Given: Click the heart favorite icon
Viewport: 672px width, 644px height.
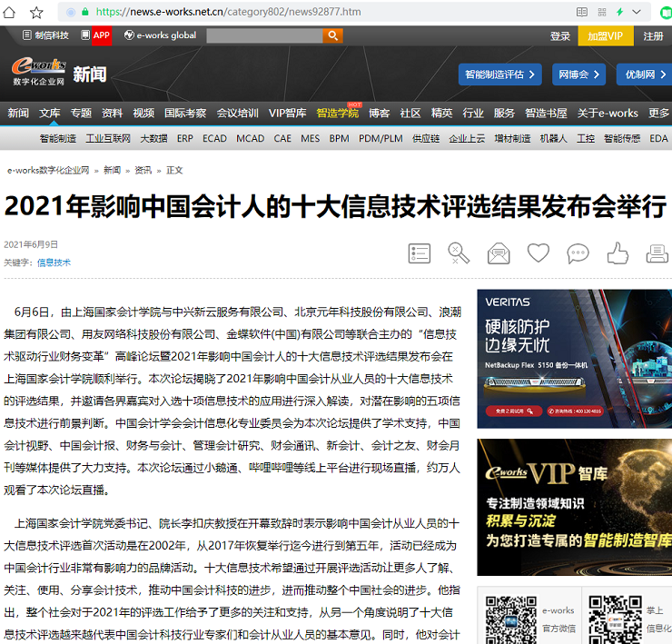Looking at the screenshot, I should [539, 253].
